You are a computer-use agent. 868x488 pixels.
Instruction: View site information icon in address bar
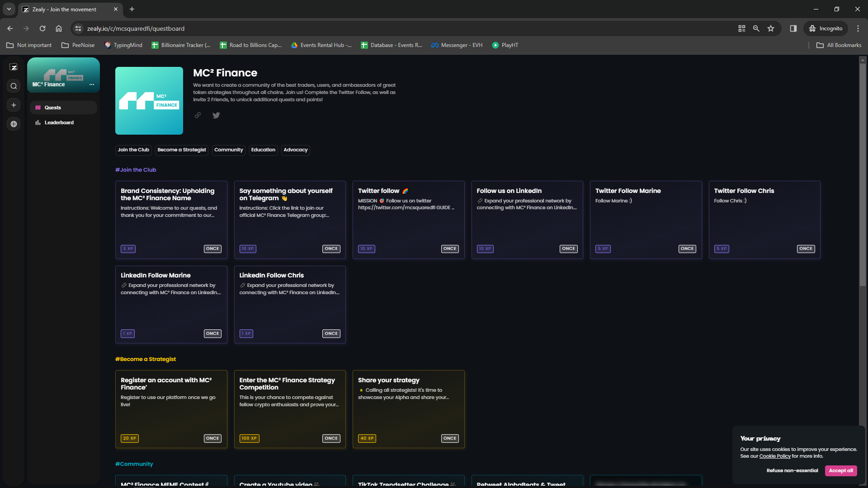click(78, 28)
